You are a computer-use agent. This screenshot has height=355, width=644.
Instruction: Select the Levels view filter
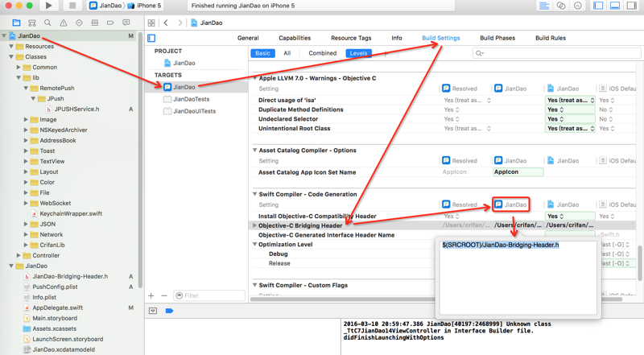358,53
